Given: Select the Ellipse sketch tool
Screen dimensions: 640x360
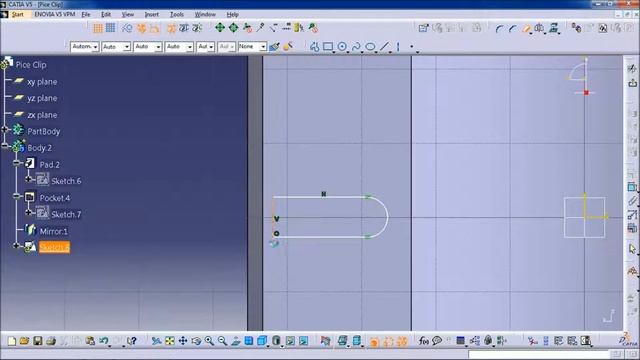Looking at the screenshot, I should (x=370, y=47).
